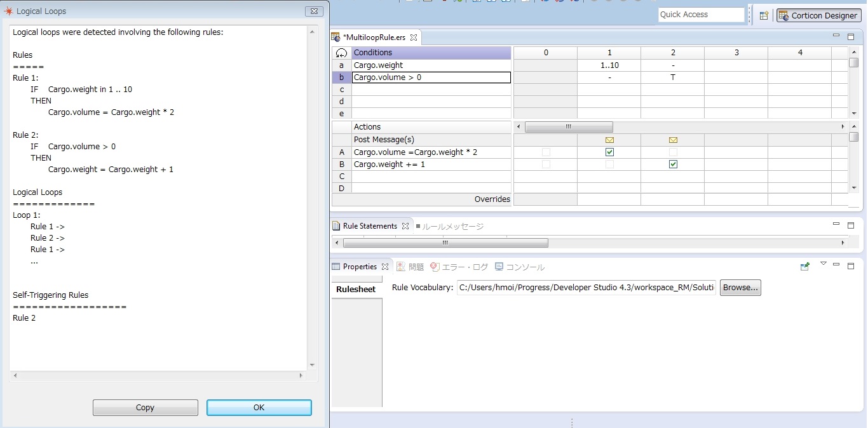Select condition row a Cargo.weight
The image size is (868, 428).
click(431, 65)
